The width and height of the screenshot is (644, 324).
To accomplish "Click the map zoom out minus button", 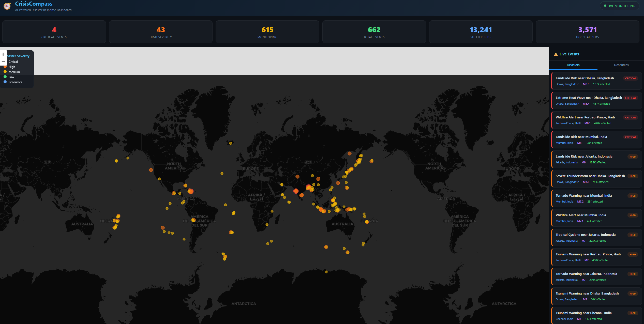I will point(3,61).
